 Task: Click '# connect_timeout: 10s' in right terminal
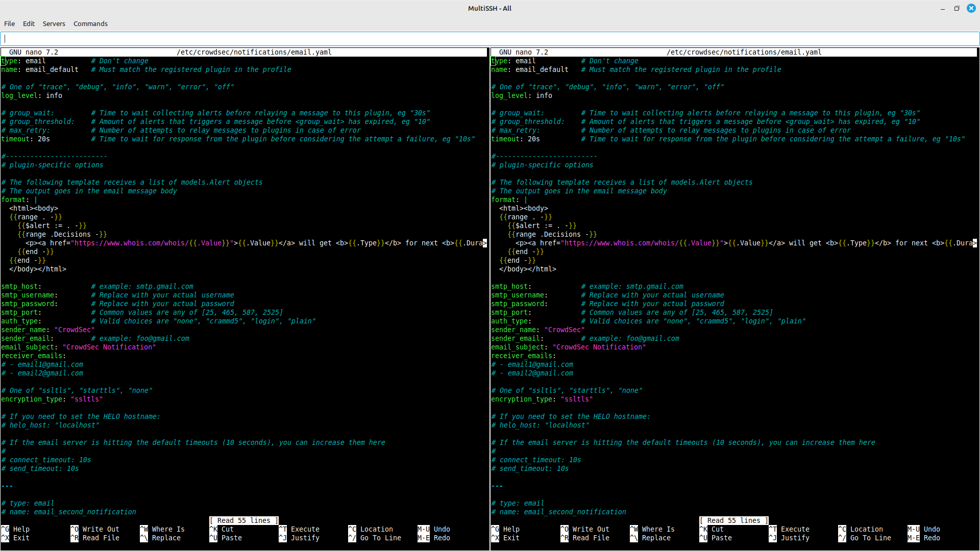(x=536, y=460)
